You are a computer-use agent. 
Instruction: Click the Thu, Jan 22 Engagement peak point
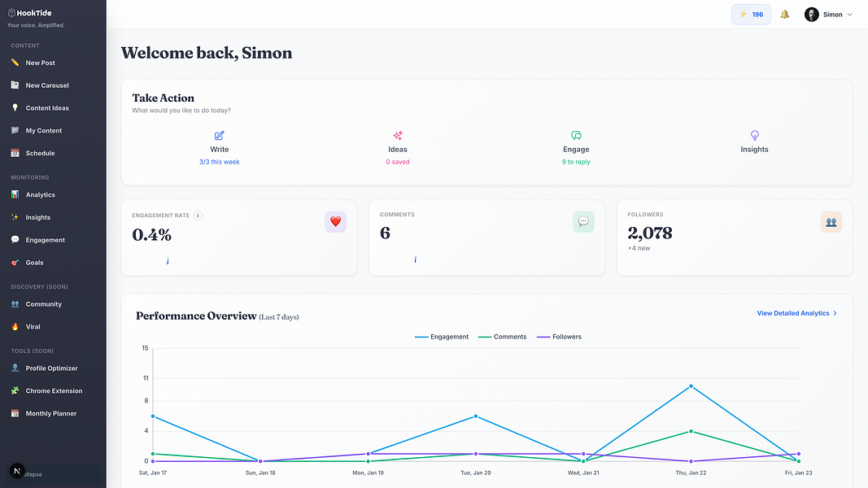pos(691,386)
